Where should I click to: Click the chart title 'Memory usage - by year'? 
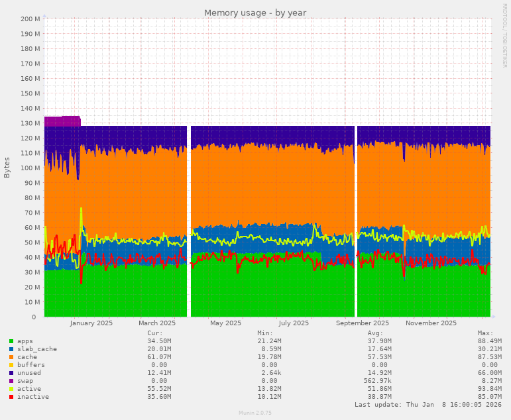(x=255, y=13)
